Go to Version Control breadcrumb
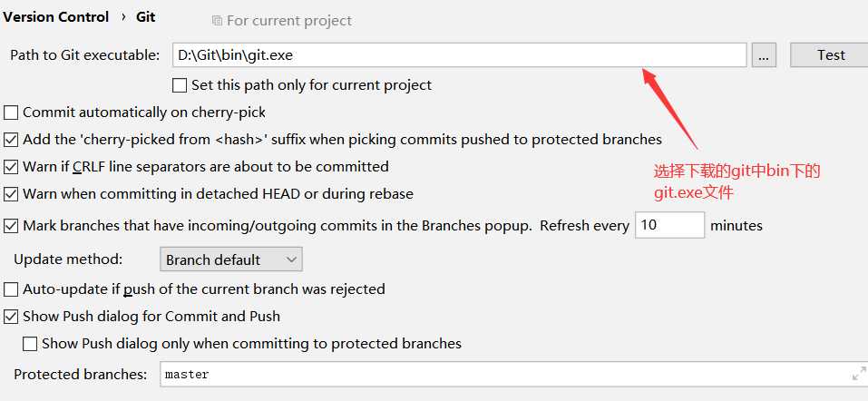The image size is (868, 401). pyautogui.click(x=56, y=17)
